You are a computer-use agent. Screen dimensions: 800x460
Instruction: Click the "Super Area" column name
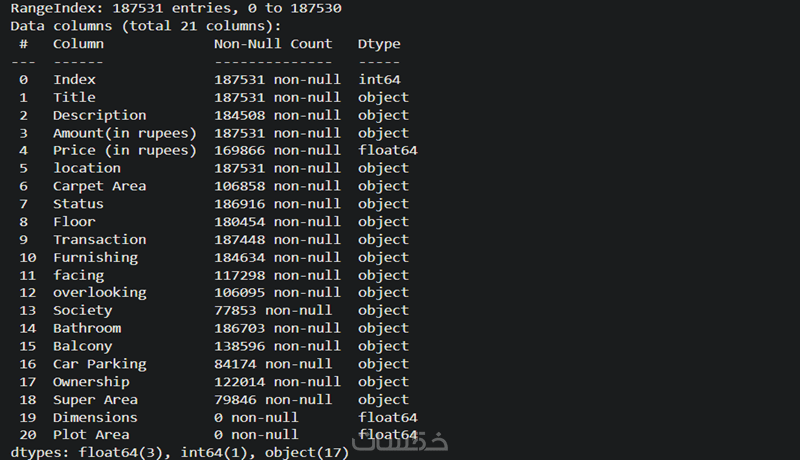click(95, 399)
